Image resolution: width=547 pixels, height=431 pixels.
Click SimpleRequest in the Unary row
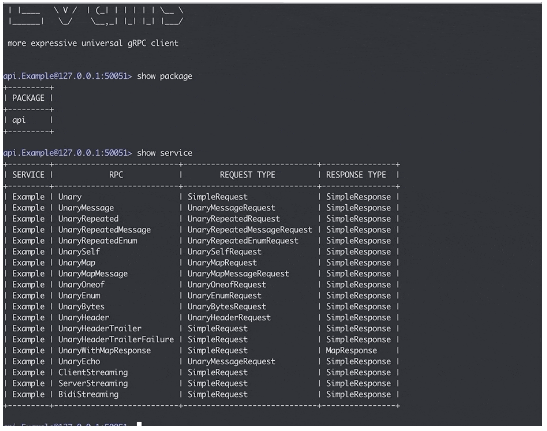217,197
